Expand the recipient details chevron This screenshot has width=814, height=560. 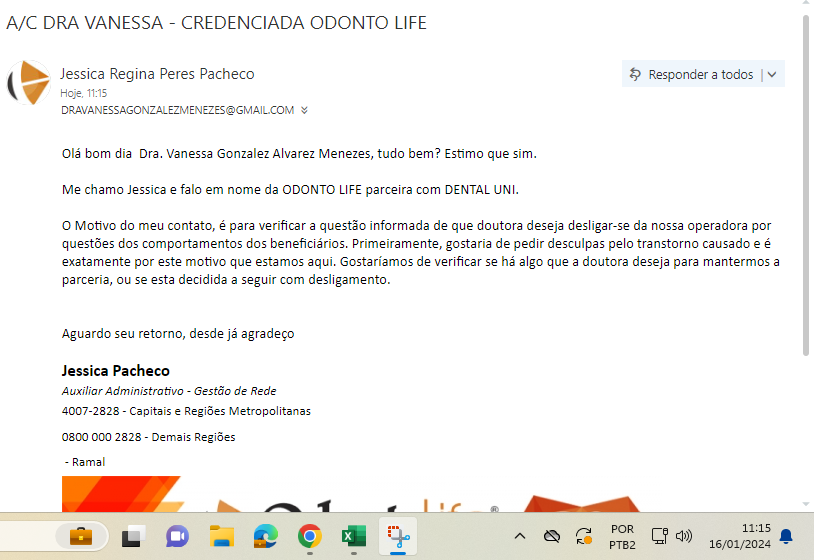point(304,110)
